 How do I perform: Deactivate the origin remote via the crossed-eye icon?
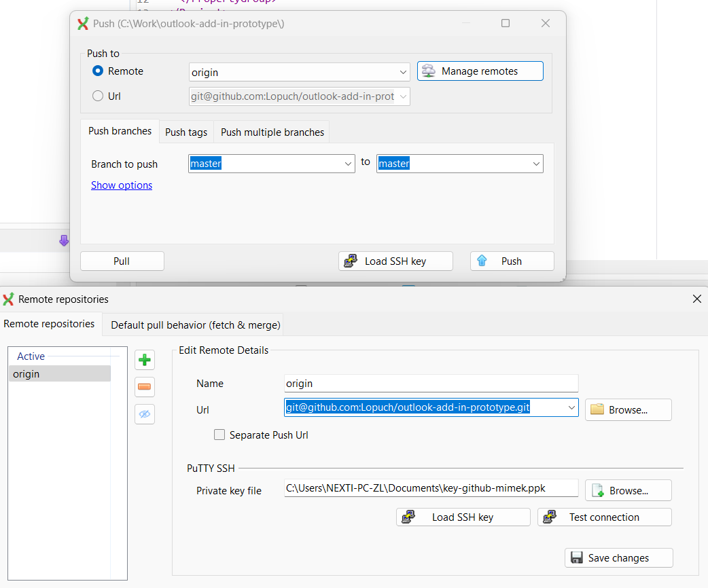point(144,414)
